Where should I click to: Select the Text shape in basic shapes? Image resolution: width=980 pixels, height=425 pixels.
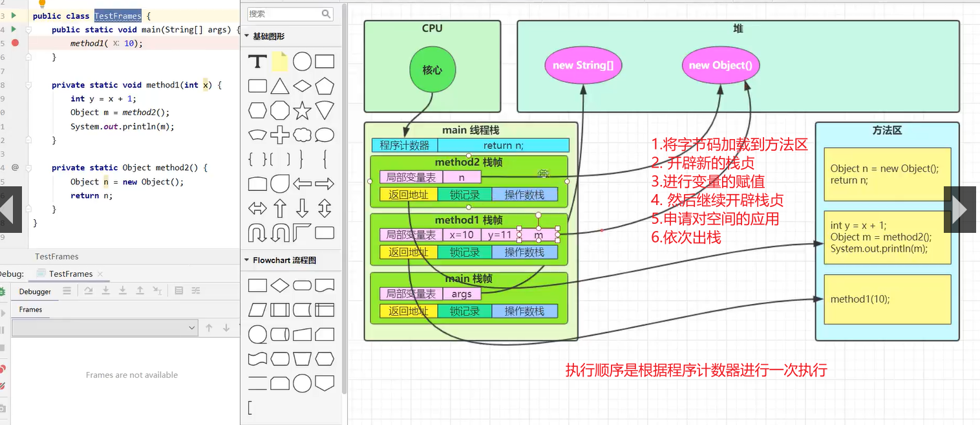[258, 61]
